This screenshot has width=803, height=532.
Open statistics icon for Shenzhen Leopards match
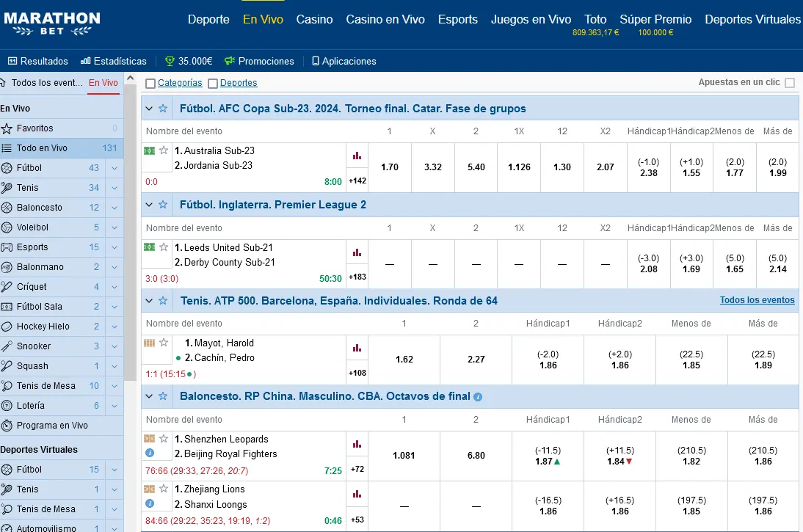pos(357,444)
